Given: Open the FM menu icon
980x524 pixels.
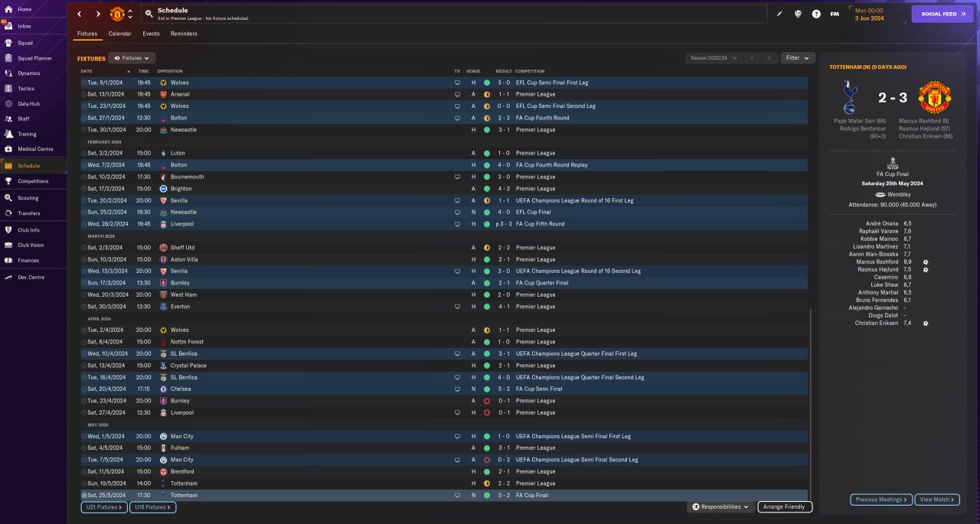Looking at the screenshot, I should coord(835,14).
